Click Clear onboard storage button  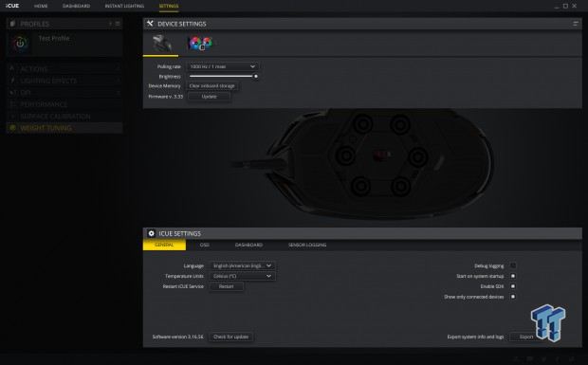point(211,86)
